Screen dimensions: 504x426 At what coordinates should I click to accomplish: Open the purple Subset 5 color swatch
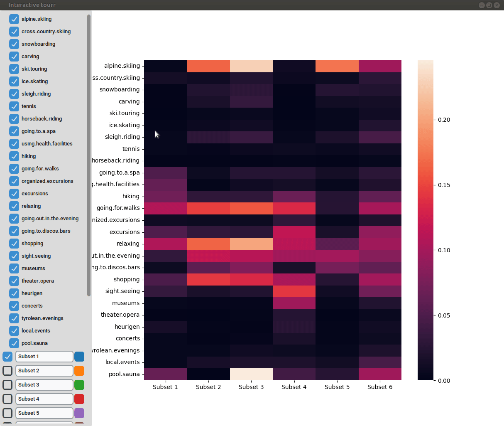pyautogui.click(x=79, y=413)
